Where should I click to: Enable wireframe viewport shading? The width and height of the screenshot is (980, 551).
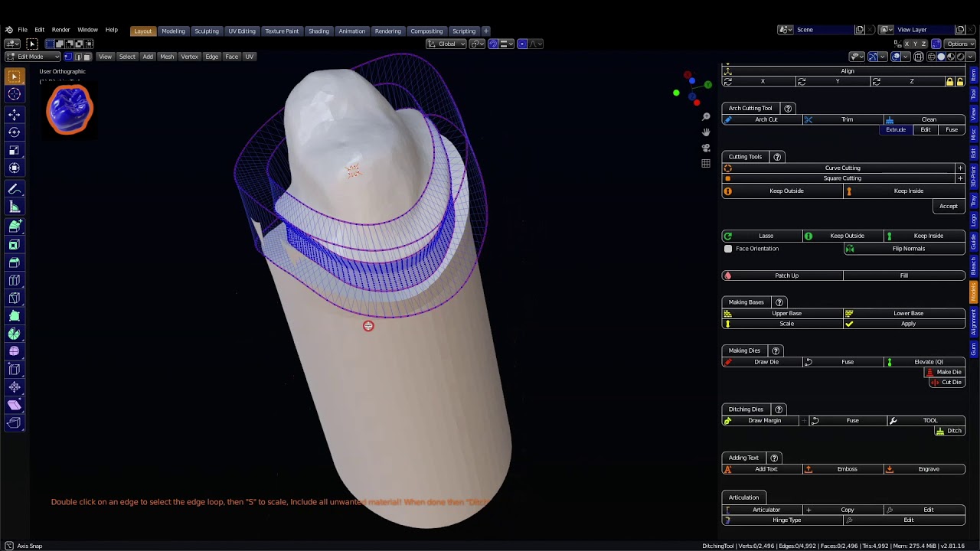coord(932,57)
